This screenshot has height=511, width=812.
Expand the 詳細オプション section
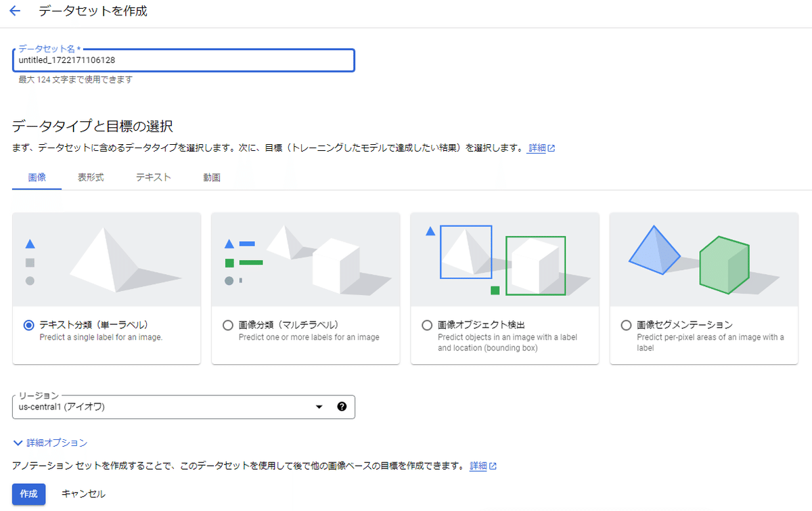50,443
